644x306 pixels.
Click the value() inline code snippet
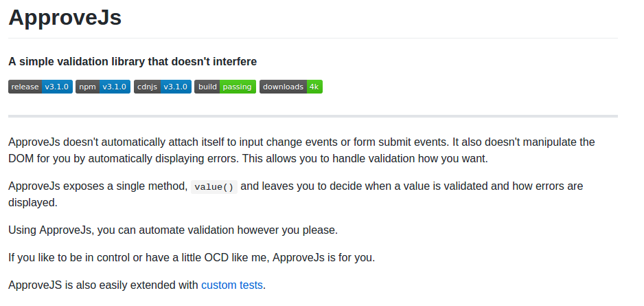coord(214,186)
